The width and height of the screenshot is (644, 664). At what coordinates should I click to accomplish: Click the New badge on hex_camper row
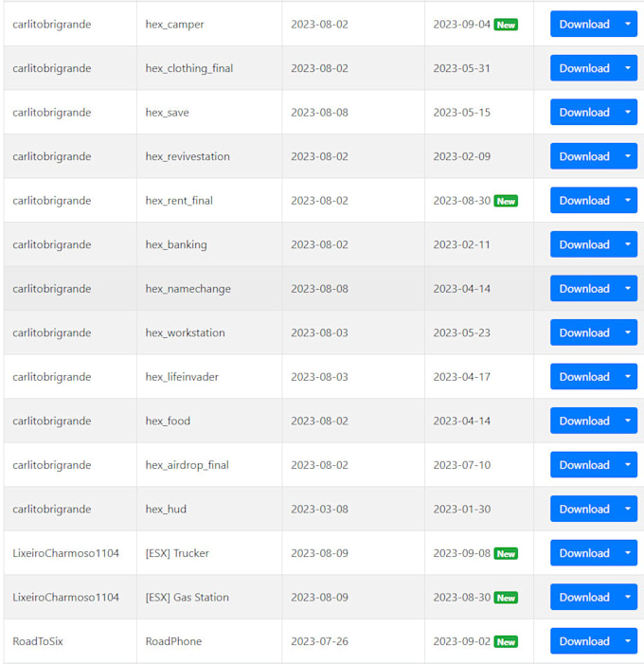coord(506,25)
